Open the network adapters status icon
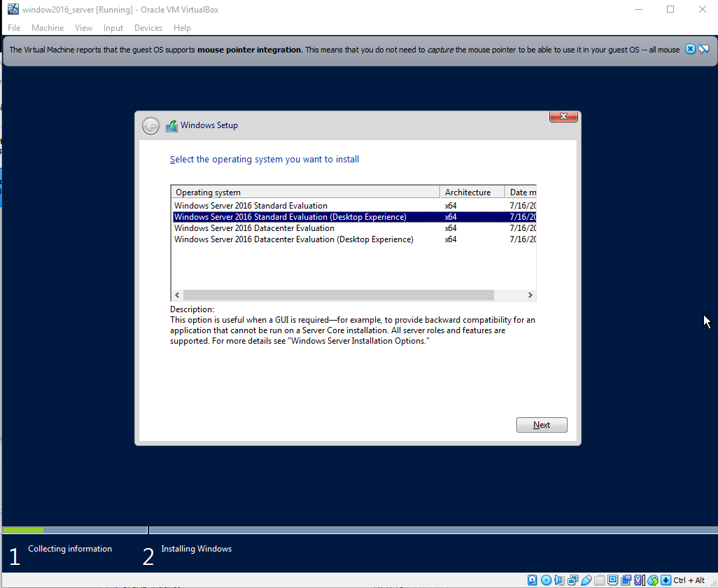718x588 pixels. point(573,580)
